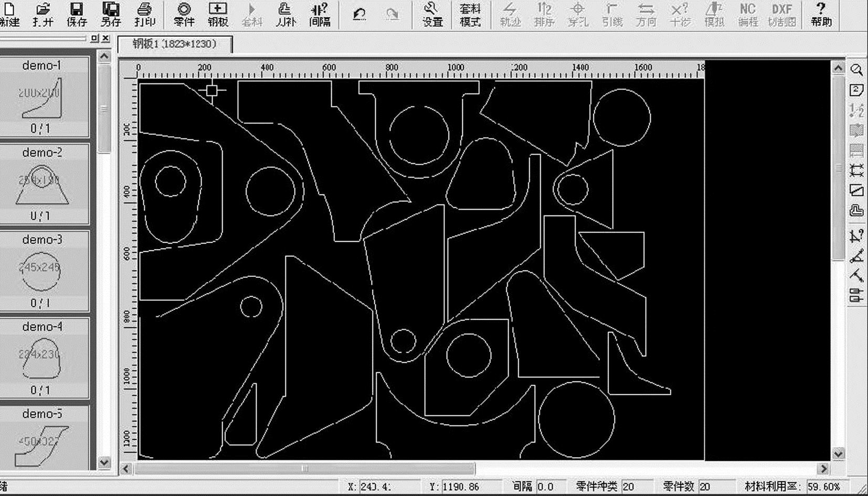Add a steel plate with 钢板 icon

click(218, 14)
